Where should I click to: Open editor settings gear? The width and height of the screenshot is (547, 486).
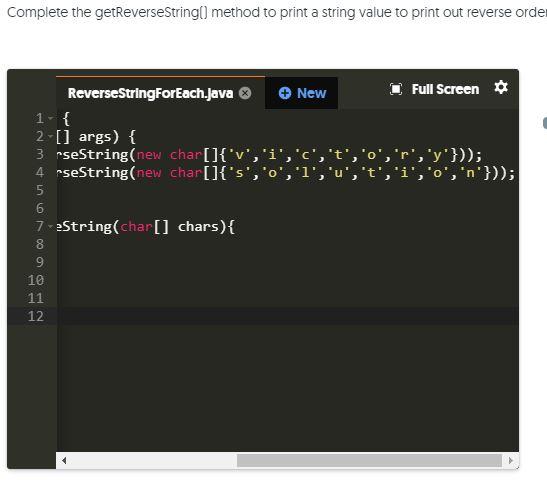point(501,87)
